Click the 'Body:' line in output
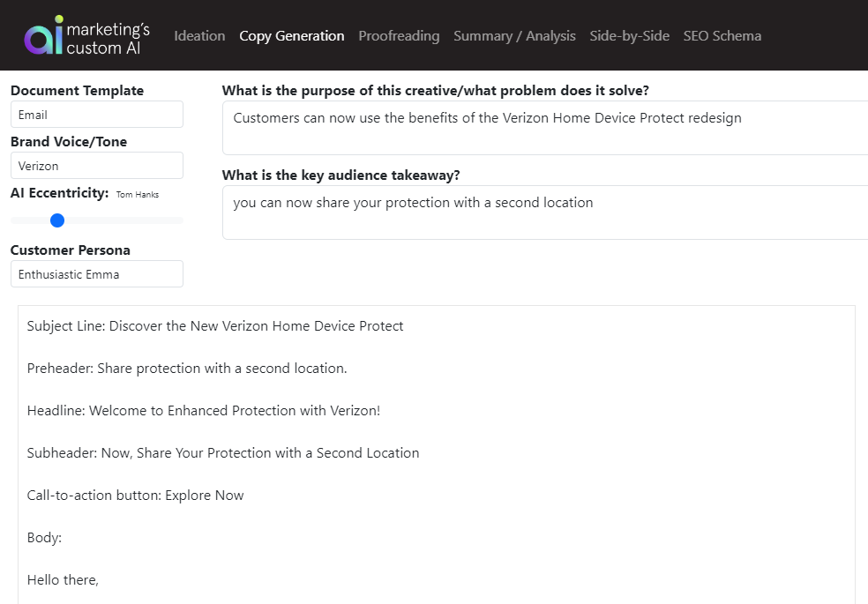This screenshot has height=604, width=868. coord(44,538)
